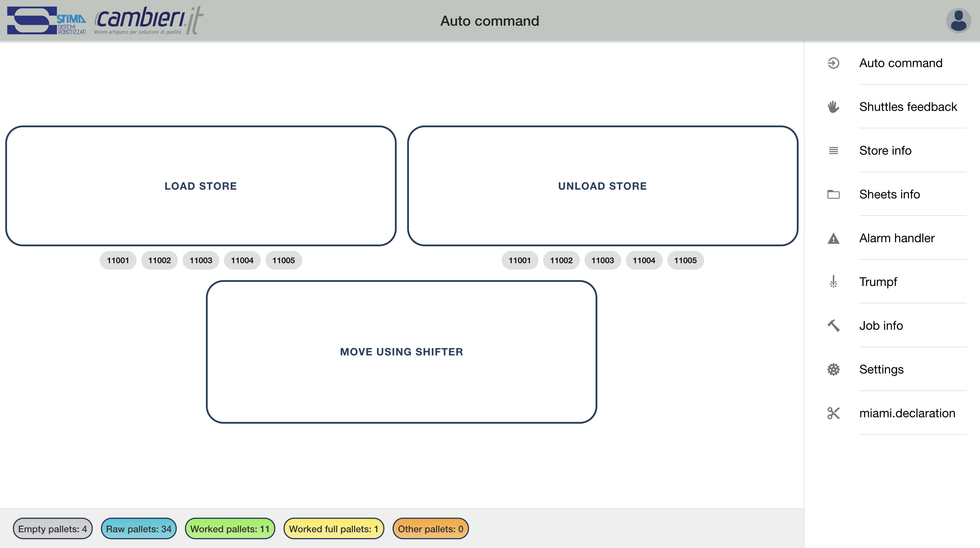Click the Sheets info folder icon
Screen dimensions: 980x548
pos(833,194)
